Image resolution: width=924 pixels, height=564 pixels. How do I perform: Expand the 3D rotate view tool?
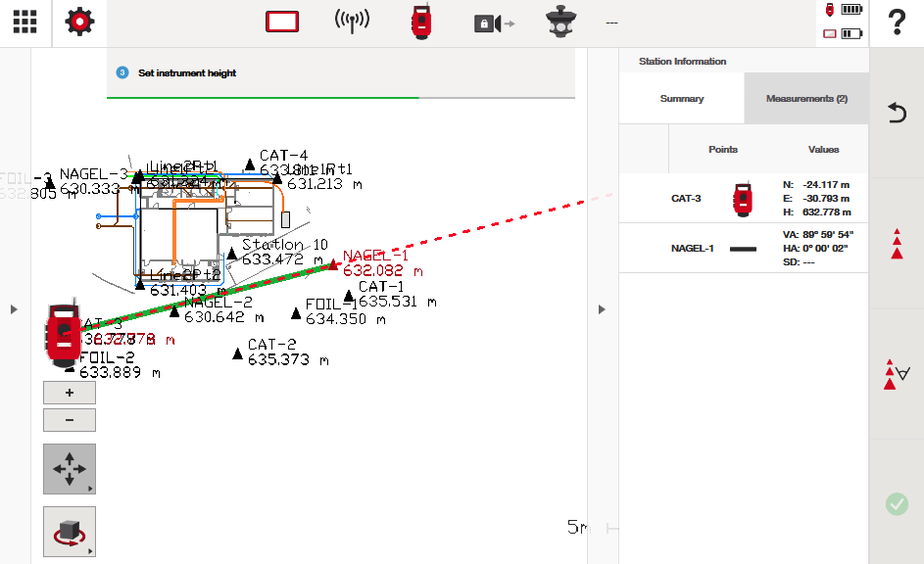tap(70, 532)
